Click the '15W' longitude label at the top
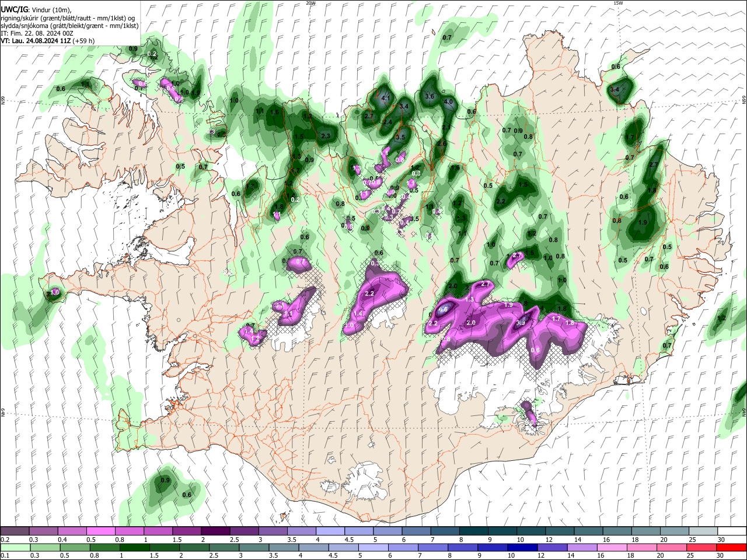Viewport: 747px width, 560px height. click(618, 3)
